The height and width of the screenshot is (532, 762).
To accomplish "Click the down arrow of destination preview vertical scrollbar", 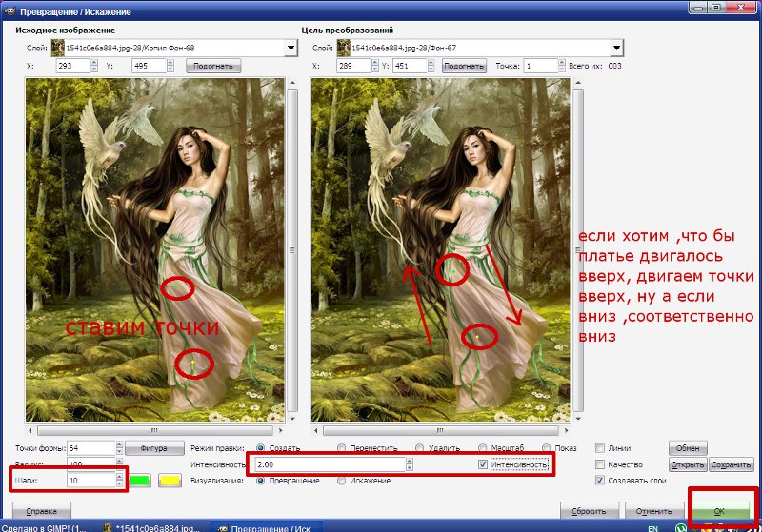I will pyautogui.click(x=578, y=418).
